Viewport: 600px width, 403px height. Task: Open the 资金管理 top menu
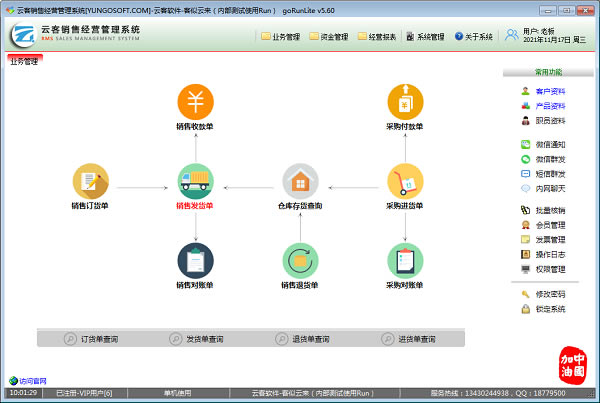point(329,37)
